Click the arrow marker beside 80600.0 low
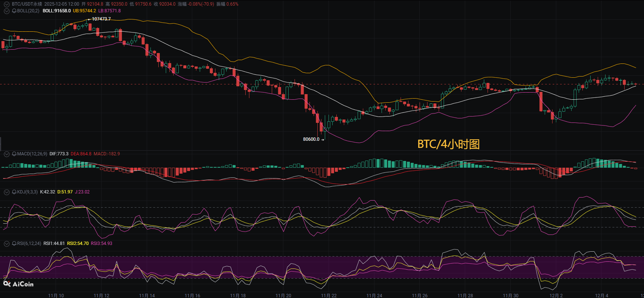644x298 pixels. click(323, 140)
